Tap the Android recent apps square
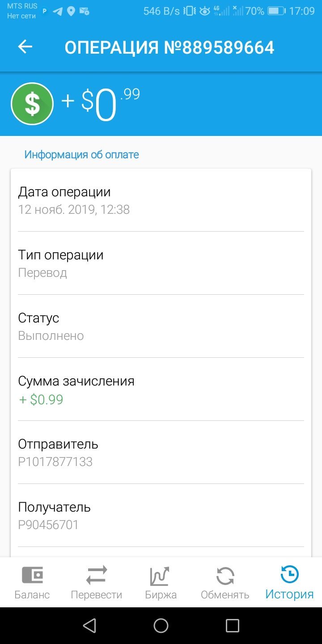322x644 pixels. click(233, 626)
